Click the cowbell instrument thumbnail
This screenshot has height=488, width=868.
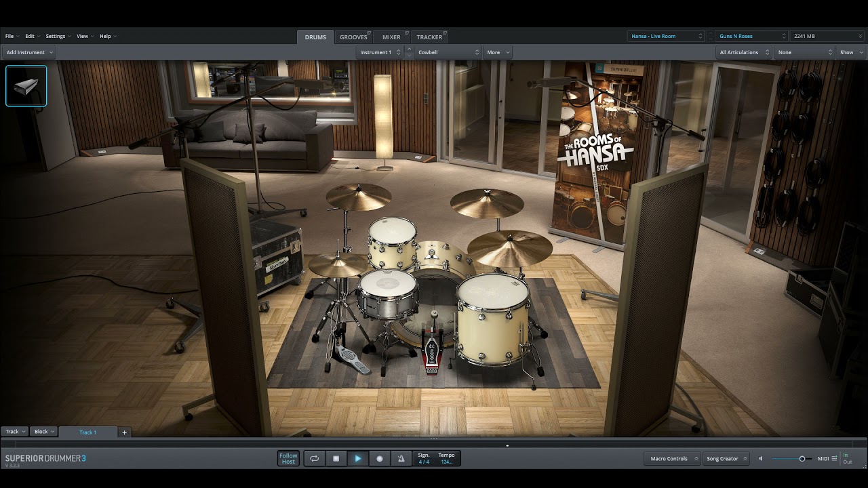coord(26,86)
